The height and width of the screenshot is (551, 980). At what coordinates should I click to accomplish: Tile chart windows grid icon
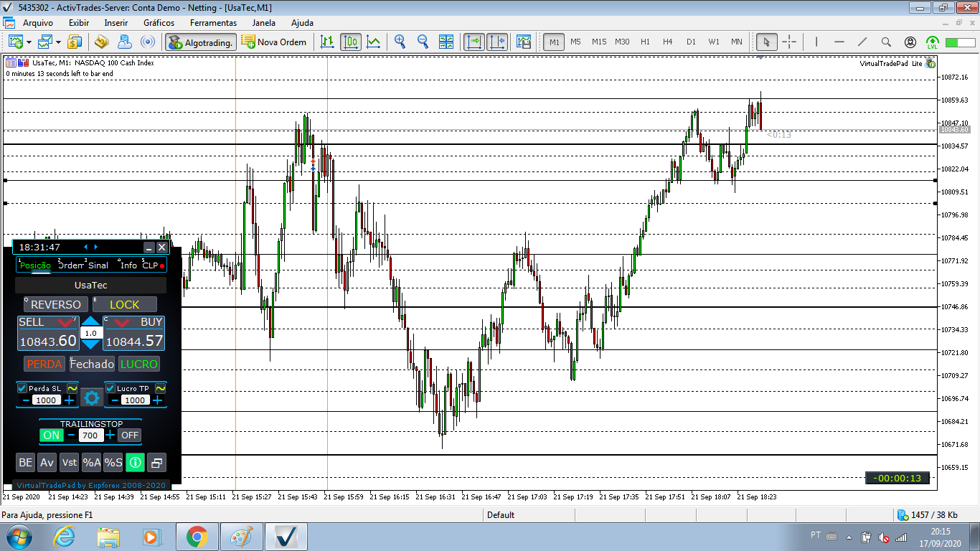point(446,42)
